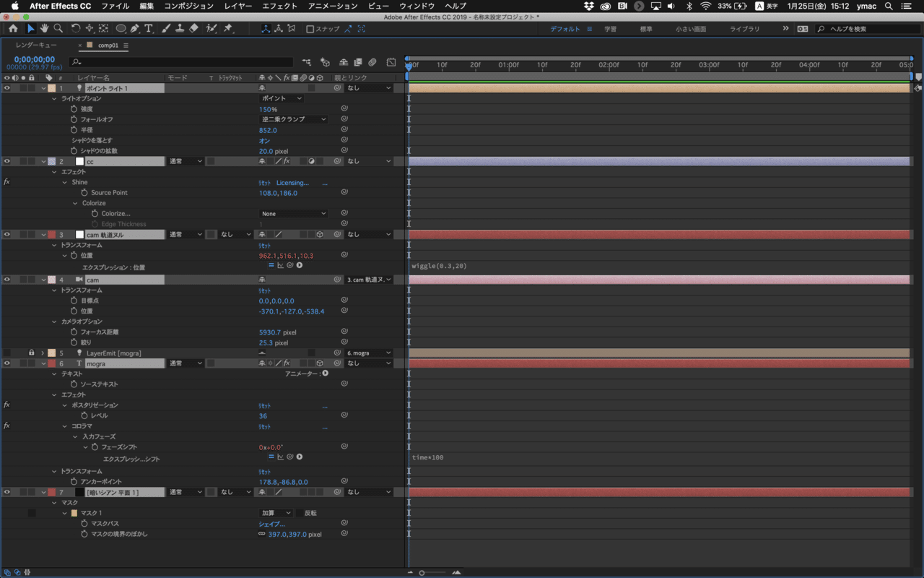Select the Unified Camera tool
The image size is (924, 578).
click(x=90, y=29)
